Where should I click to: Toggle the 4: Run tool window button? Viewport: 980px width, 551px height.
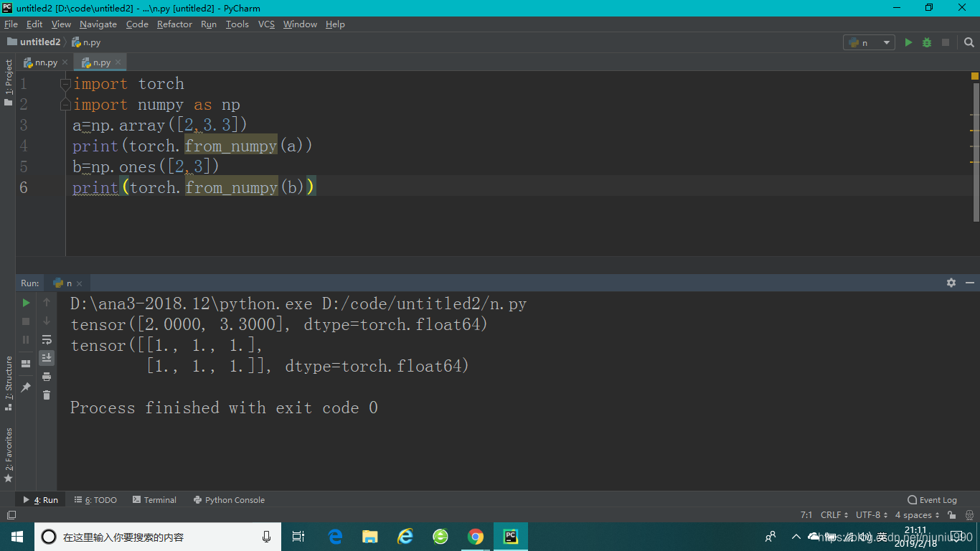point(41,500)
